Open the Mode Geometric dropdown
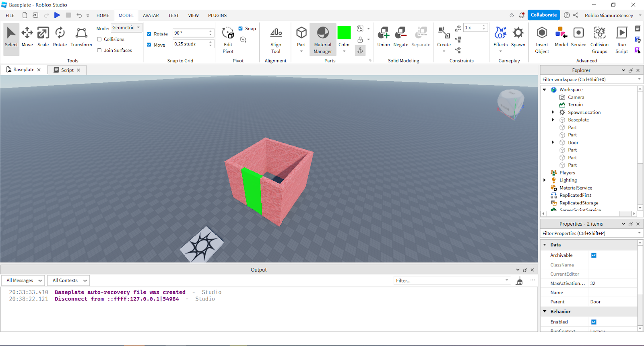Image resolution: width=644 pixels, height=346 pixels. click(x=126, y=28)
